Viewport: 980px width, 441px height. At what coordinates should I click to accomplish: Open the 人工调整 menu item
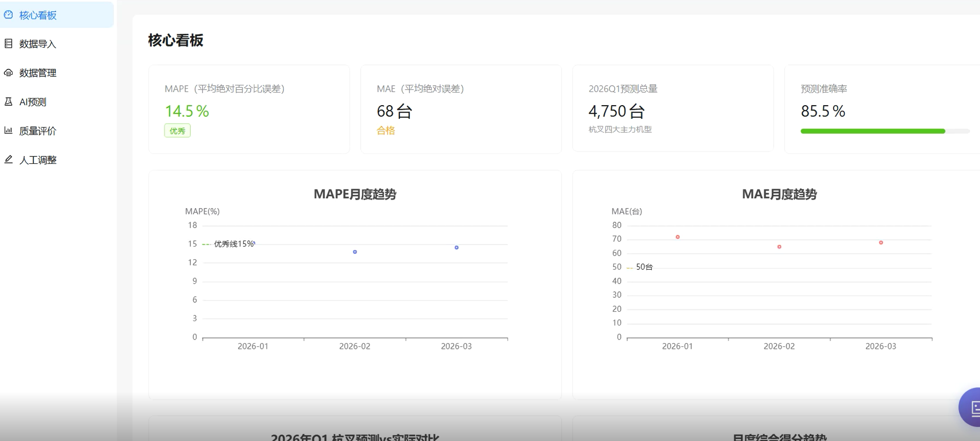(x=57, y=160)
